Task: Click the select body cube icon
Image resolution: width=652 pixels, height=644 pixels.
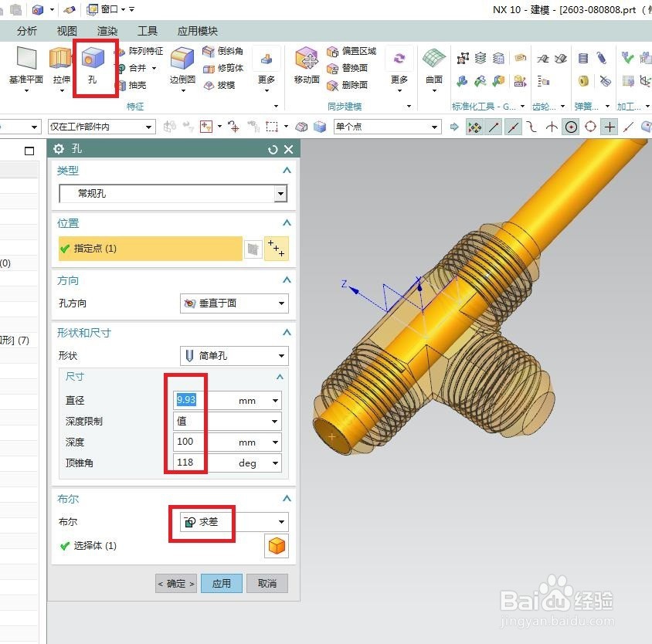Action: (277, 546)
